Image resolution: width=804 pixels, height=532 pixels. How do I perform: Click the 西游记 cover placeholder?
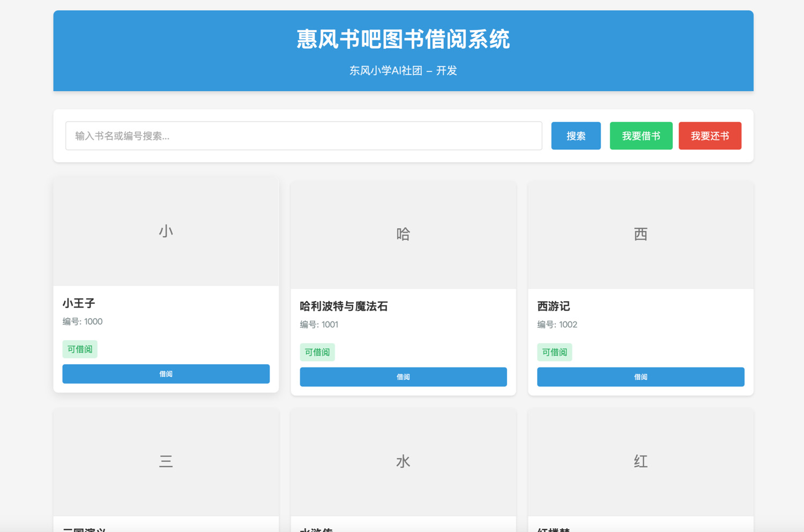pyautogui.click(x=640, y=234)
